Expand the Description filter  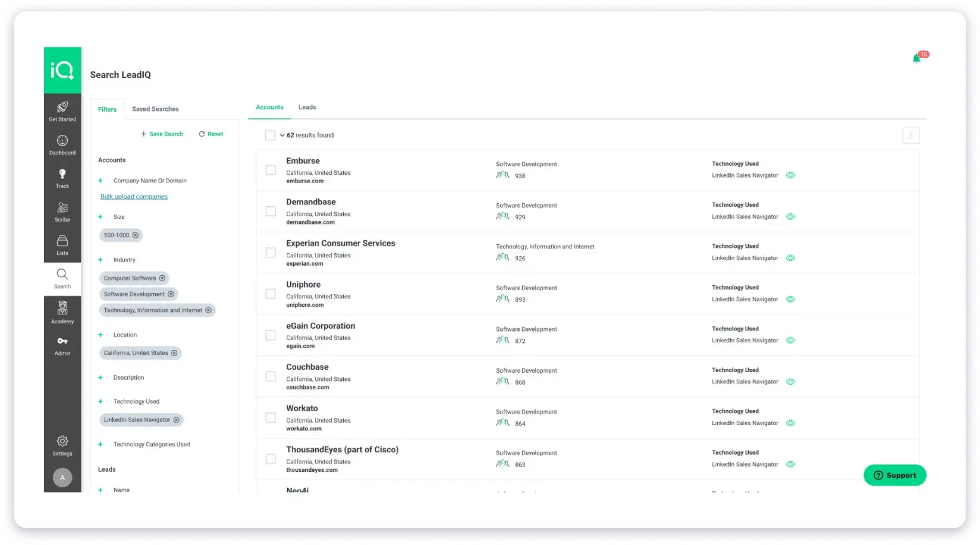(100, 378)
